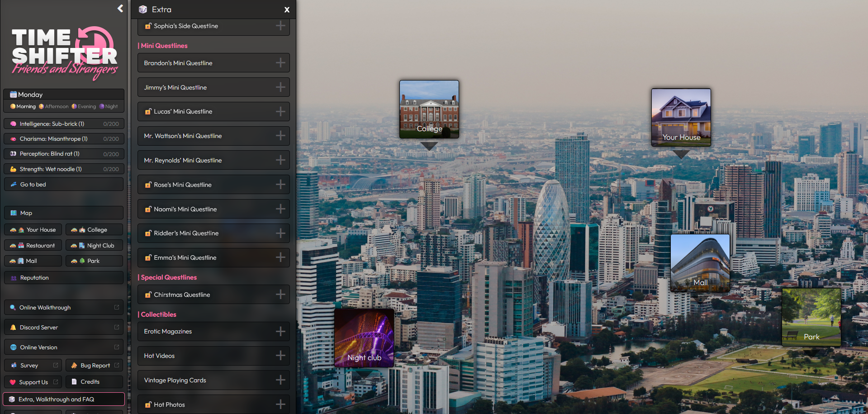Open the Credits page
Viewport: 868px width, 414px height.
click(94, 382)
